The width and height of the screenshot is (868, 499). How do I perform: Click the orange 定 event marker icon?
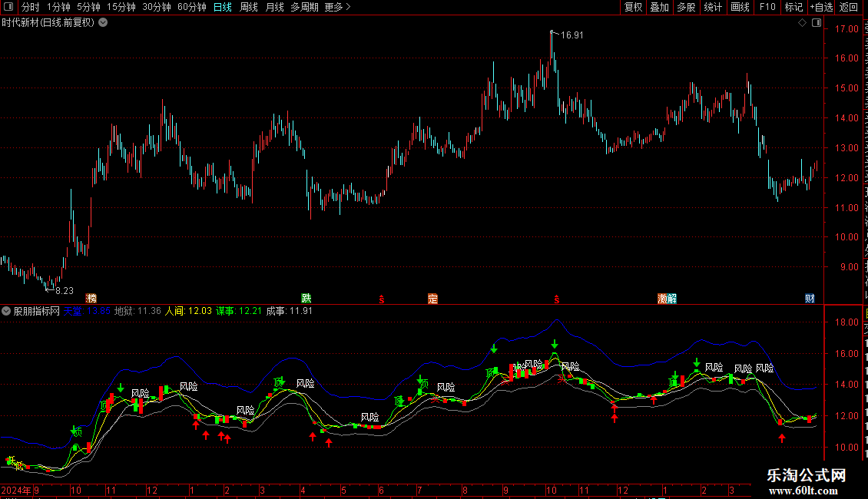click(x=433, y=299)
